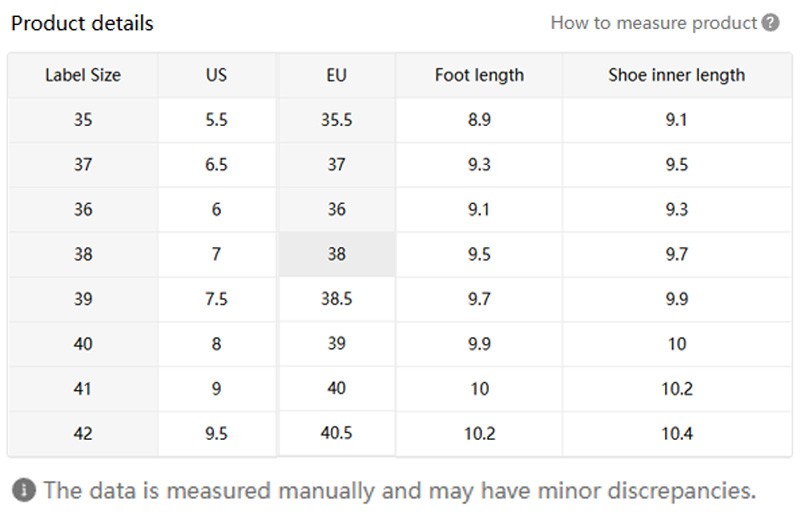Click the shoe inner length 10.4 cell
The width and height of the screenshot is (800, 524).
click(x=676, y=434)
